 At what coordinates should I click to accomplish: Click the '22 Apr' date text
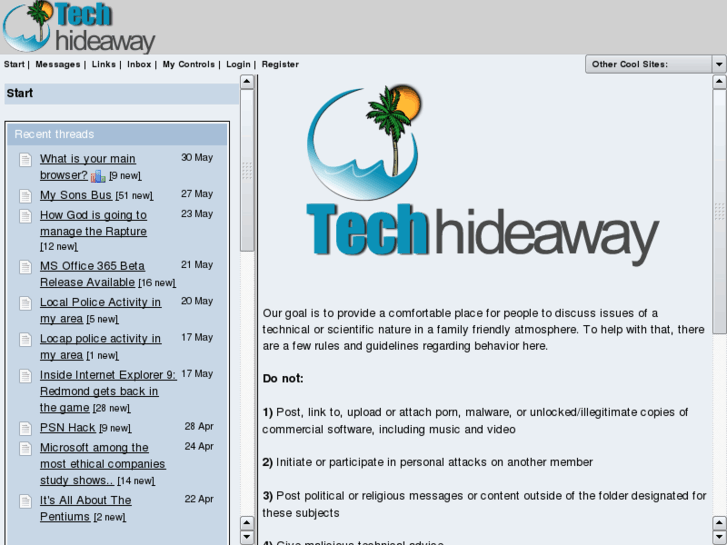coord(199,499)
